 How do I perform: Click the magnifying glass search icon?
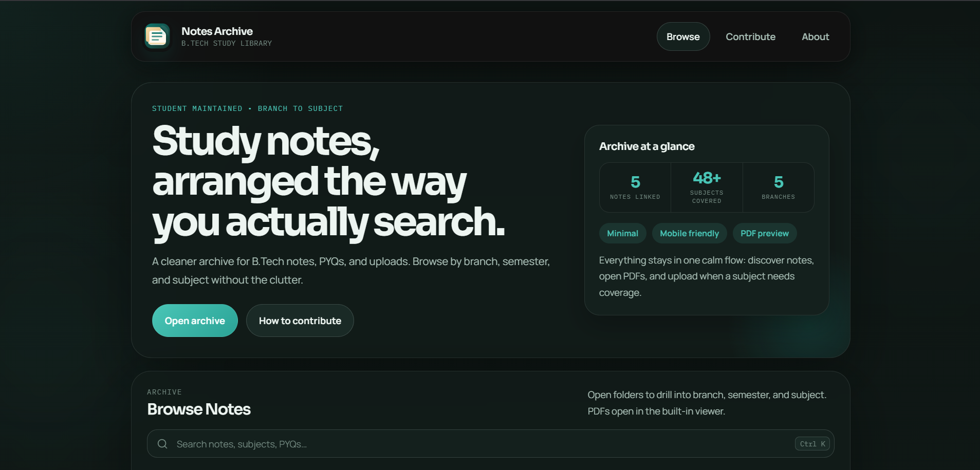point(163,443)
